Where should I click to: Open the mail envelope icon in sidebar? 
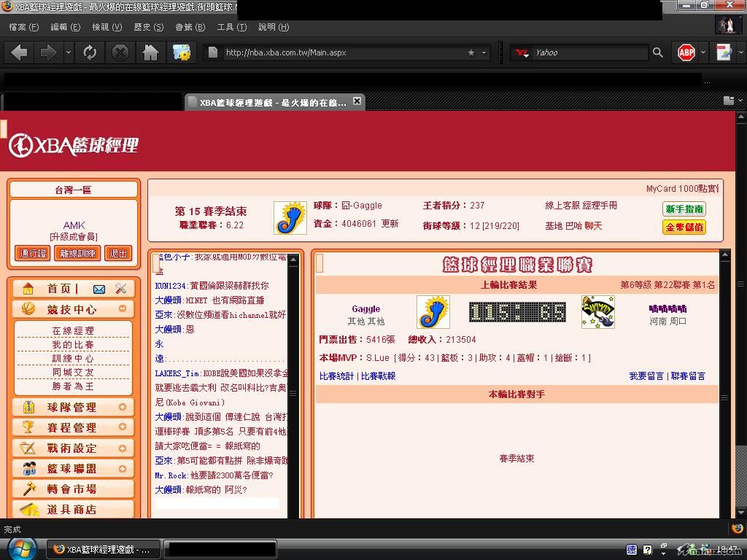tap(99, 289)
